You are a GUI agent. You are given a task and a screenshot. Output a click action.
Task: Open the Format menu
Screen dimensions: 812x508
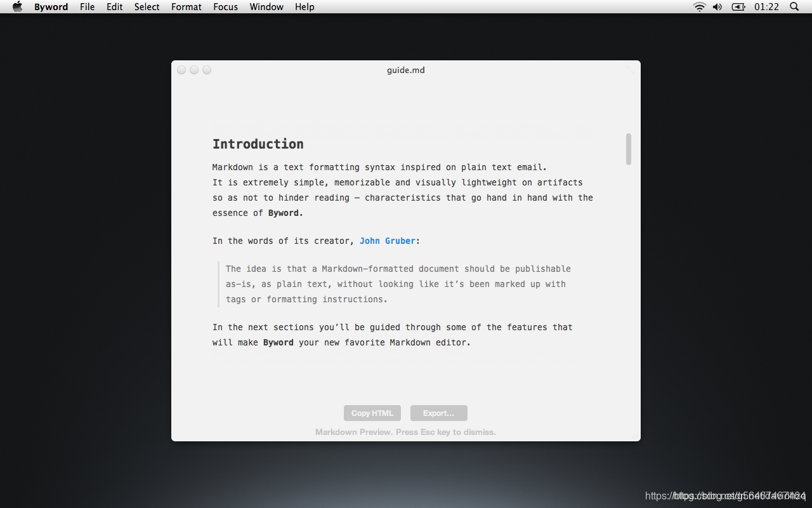pos(187,7)
